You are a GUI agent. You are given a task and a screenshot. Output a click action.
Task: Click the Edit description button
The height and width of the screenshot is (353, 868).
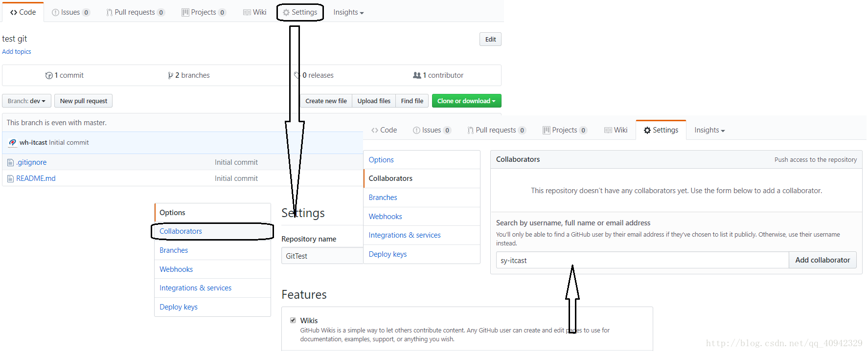click(x=490, y=40)
